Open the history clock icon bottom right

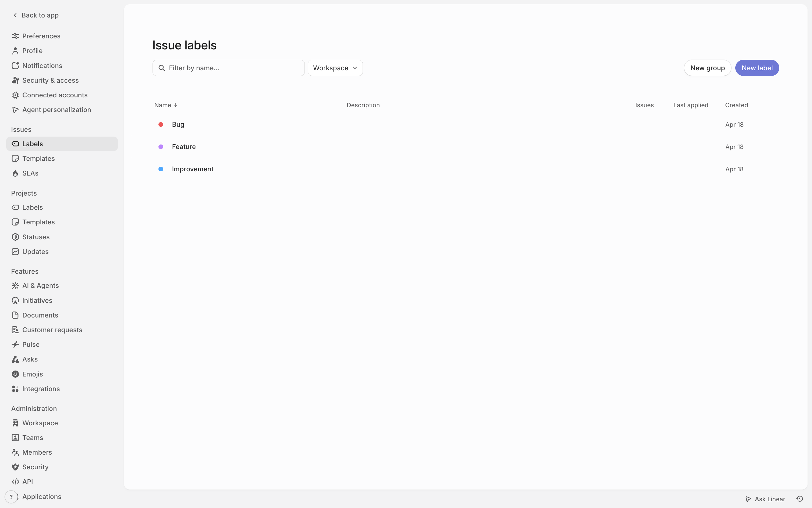(x=800, y=499)
